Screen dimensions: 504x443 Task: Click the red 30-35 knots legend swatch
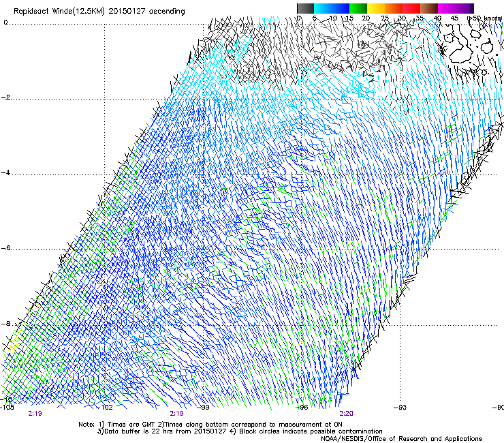point(411,8)
